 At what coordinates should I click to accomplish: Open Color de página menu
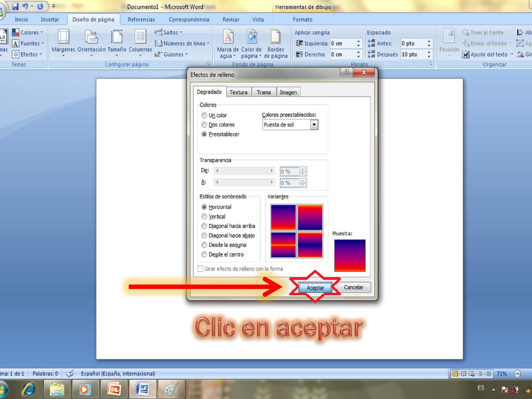[x=251, y=44]
